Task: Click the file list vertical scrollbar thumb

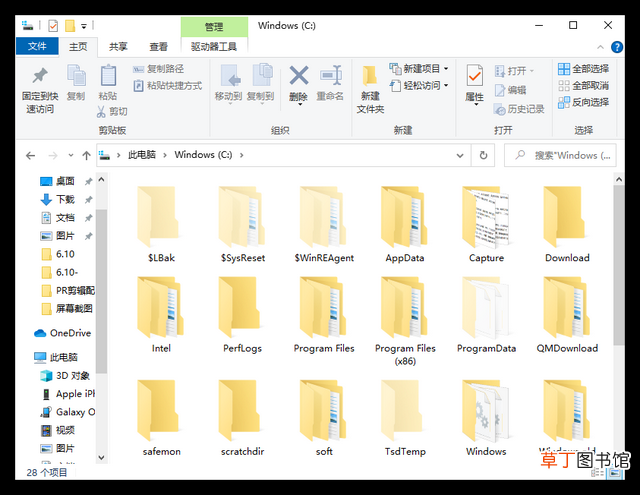Action: pos(619,265)
